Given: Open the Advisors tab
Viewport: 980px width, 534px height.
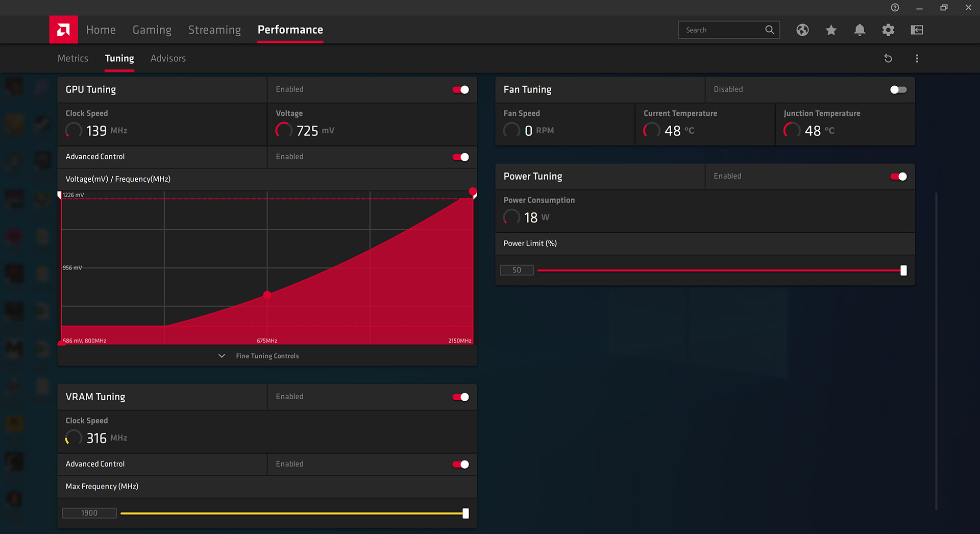Looking at the screenshot, I should (x=168, y=58).
